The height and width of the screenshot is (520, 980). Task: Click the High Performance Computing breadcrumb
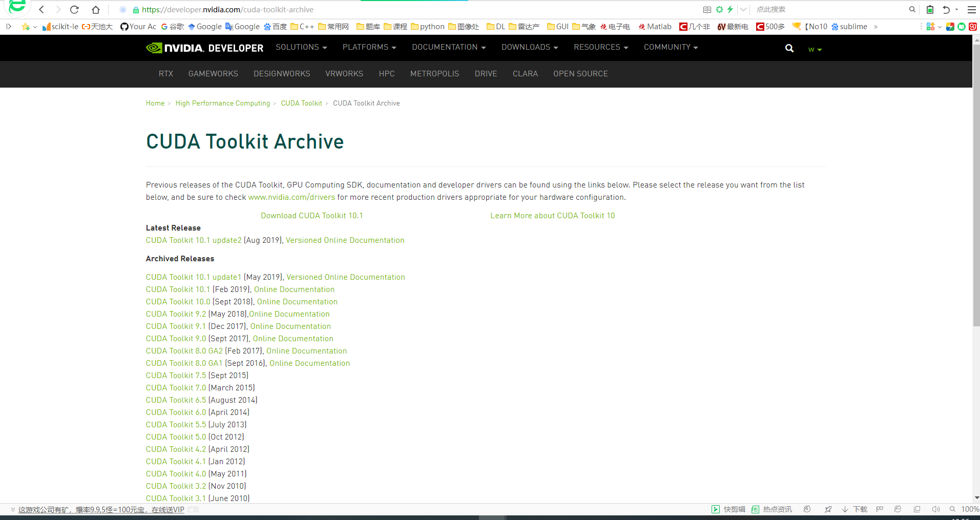coord(222,103)
